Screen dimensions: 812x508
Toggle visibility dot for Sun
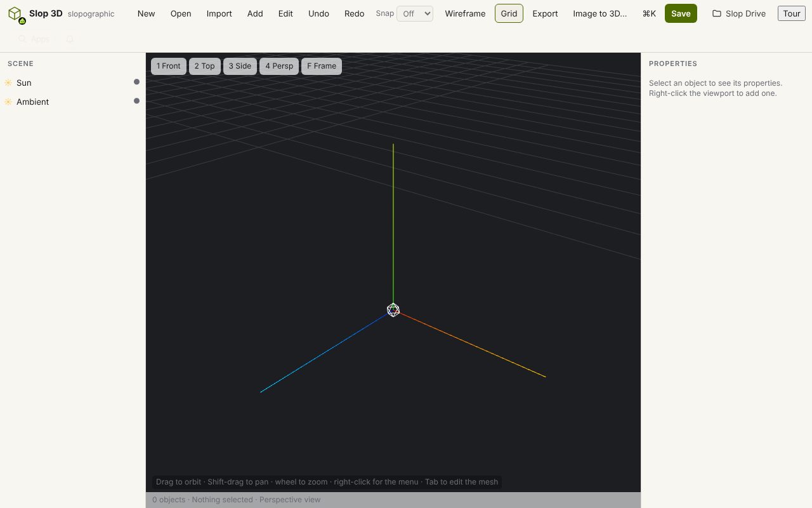coord(136,82)
